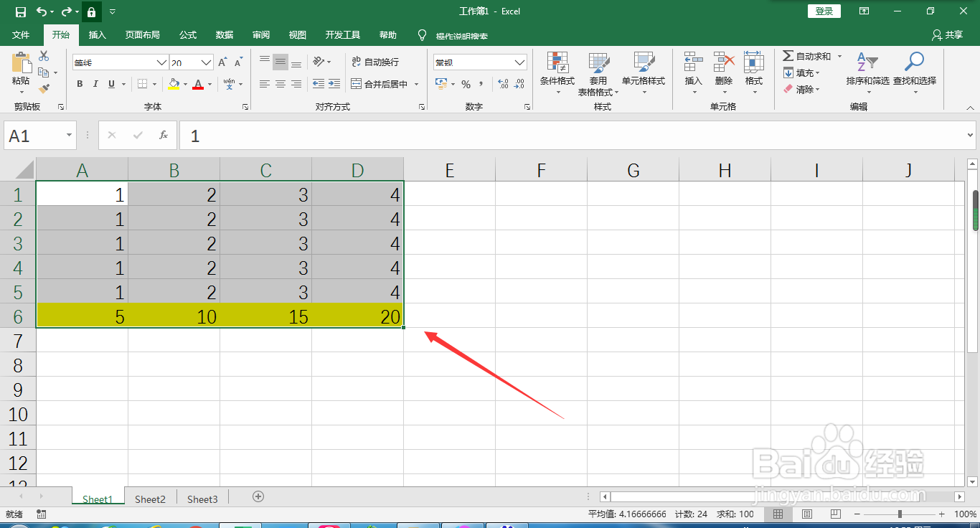Image resolution: width=980 pixels, height=528 pixels.
Task: Expand the Name Box dropdown arrow
Action: pos(70,135)
